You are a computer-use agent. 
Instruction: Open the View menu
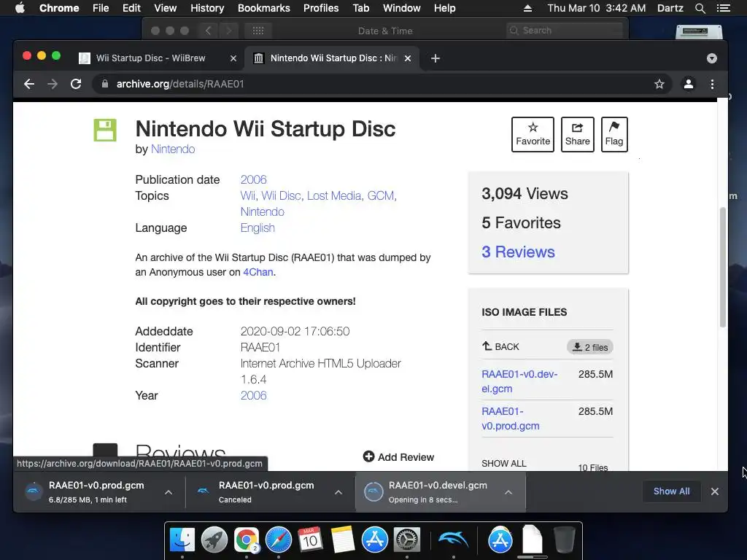[166, 8]
